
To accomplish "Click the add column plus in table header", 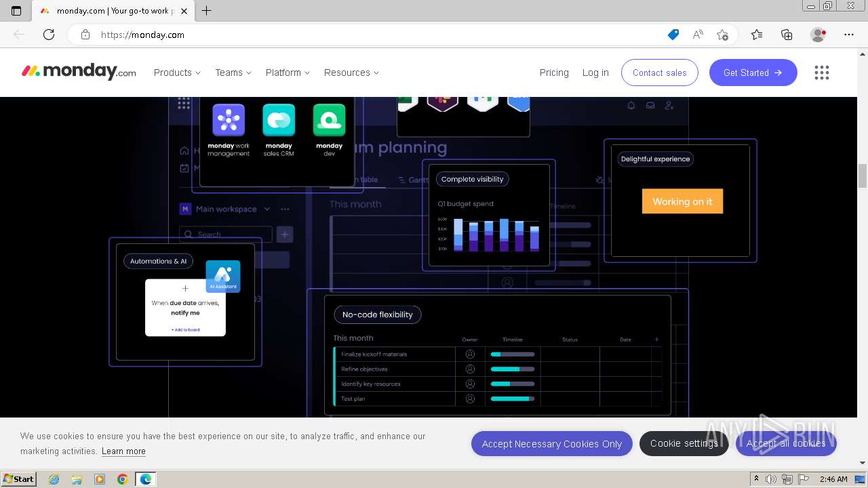I will 656,340.
